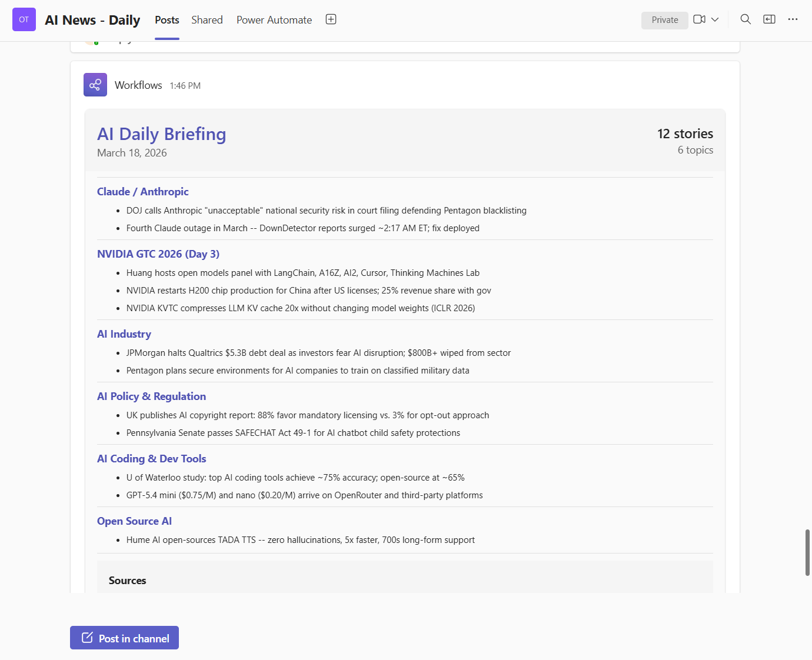Open more options via the ellipsis icon
The width and height of the screenshot is (812, 660).
pyautogui.click(x=793, y=19)
